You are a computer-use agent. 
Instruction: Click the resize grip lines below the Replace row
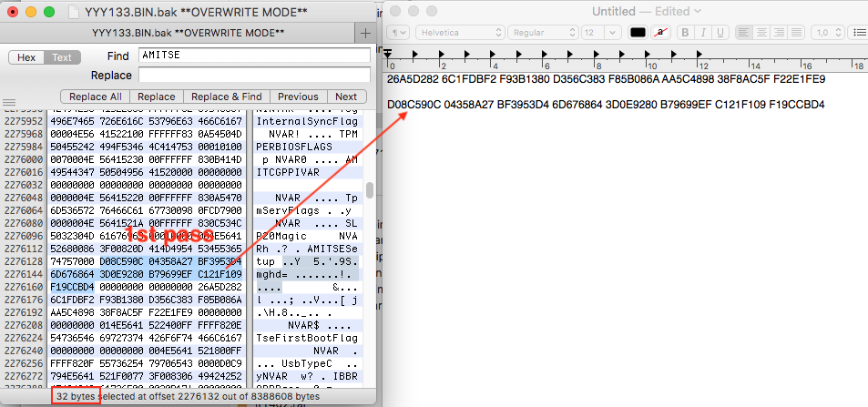(8, 103)
